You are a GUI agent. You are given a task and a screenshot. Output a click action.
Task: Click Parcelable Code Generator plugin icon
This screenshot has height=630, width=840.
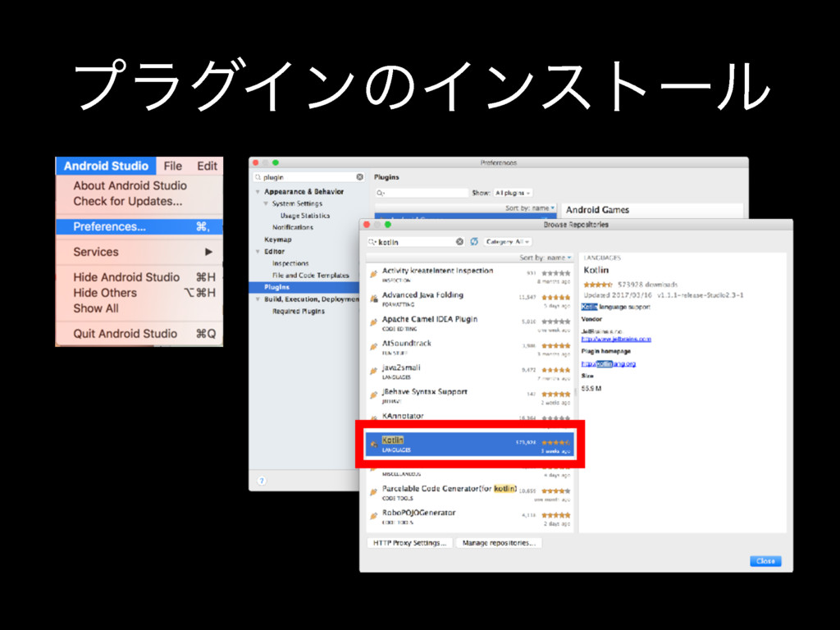(x=374, y=492)
